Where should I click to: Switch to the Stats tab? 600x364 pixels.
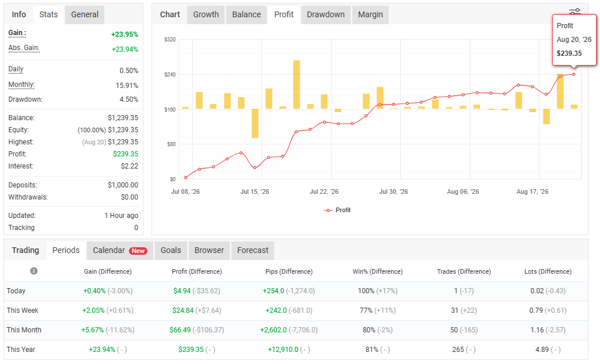(48, 14)
